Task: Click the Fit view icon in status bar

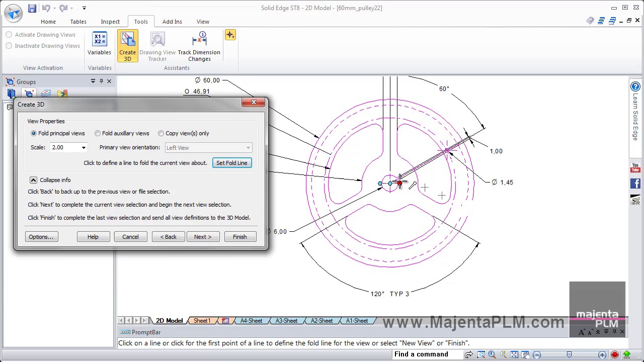Action: [514, 355]
